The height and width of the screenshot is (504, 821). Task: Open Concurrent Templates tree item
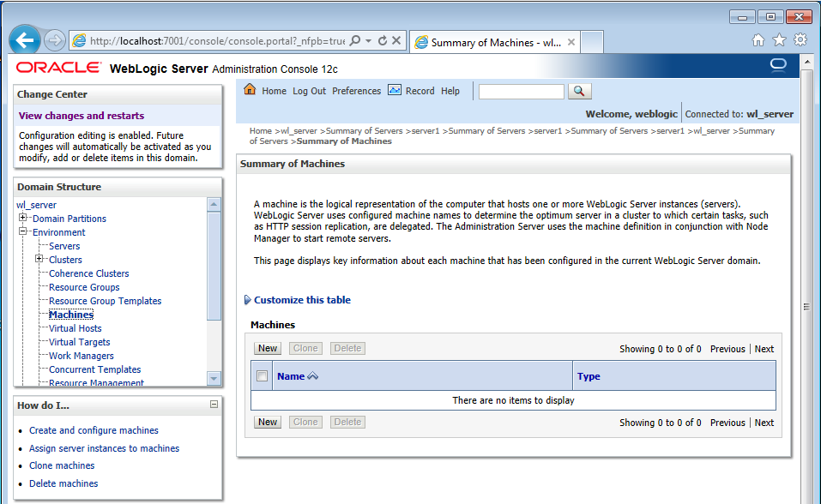94,369
